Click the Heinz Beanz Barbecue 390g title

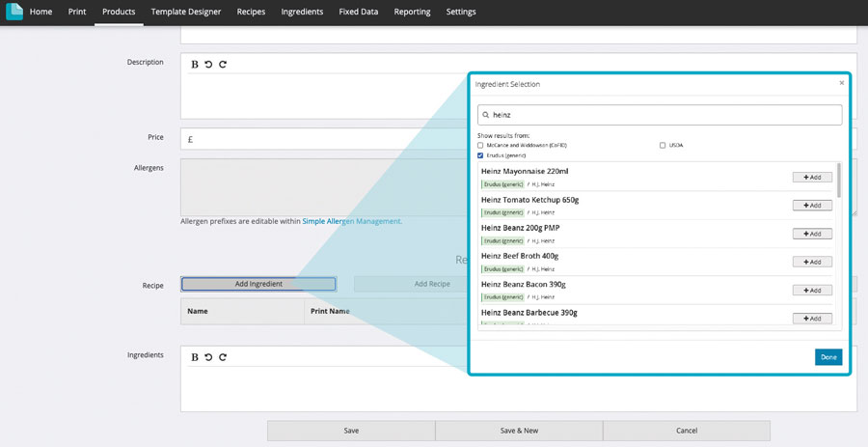pos(529,313)
